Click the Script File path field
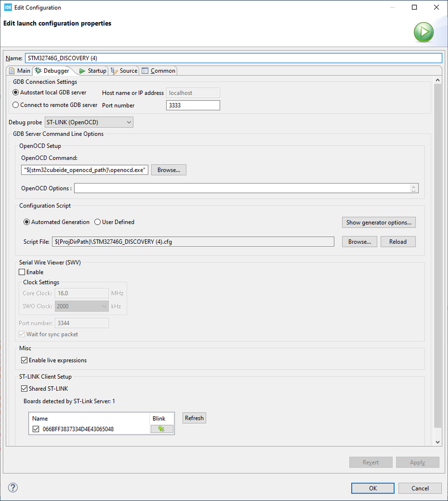448x501 pixels. coord(193,242)
